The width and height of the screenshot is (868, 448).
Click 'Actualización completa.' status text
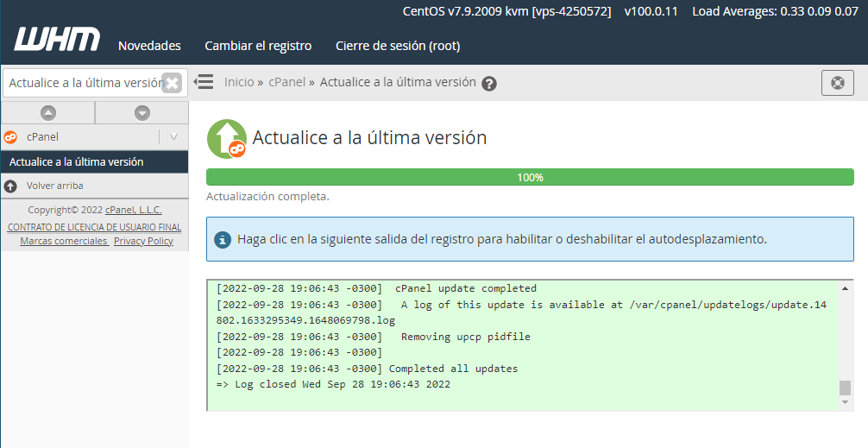pyautogui.click(x=268, y=197)
